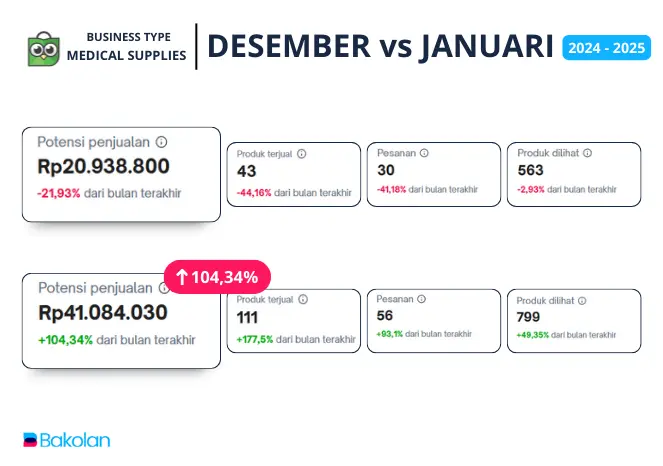Screen dimensions: 663x466
Task: Click the -2,93% change under 563 views
Action: pyautogui.click(x=532, y=189)
